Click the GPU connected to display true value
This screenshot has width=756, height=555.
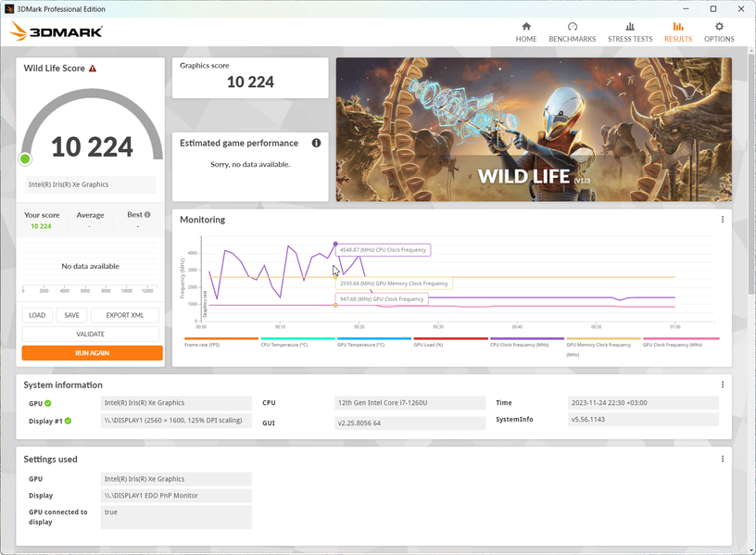176,517
